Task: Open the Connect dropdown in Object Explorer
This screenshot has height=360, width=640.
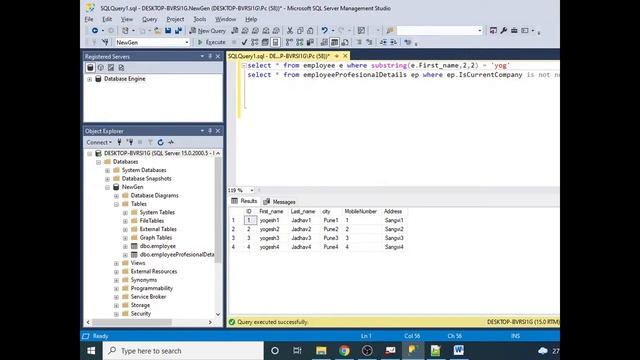Action: click(x=99, y=142)
